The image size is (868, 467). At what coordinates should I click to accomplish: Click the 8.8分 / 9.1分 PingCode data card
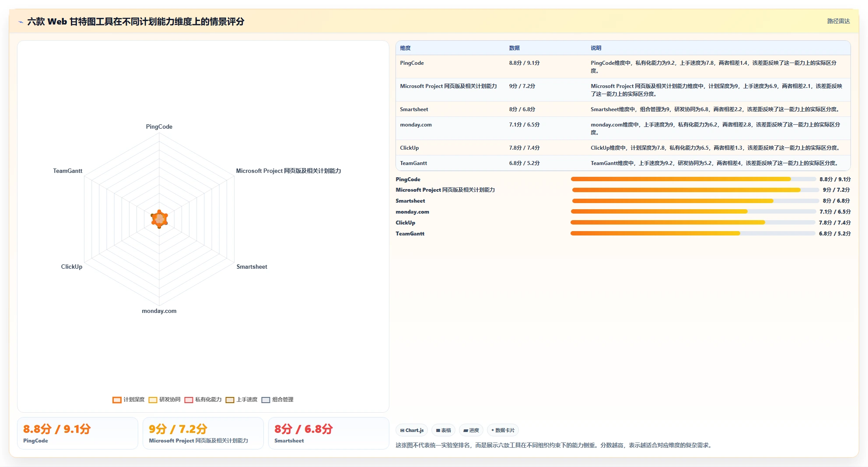[77, 433]
